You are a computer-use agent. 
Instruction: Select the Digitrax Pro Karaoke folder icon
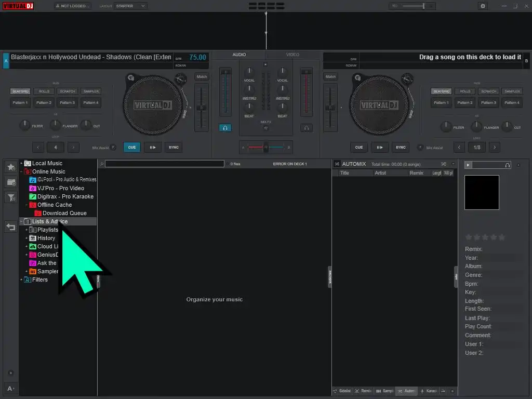coord(33,196)
